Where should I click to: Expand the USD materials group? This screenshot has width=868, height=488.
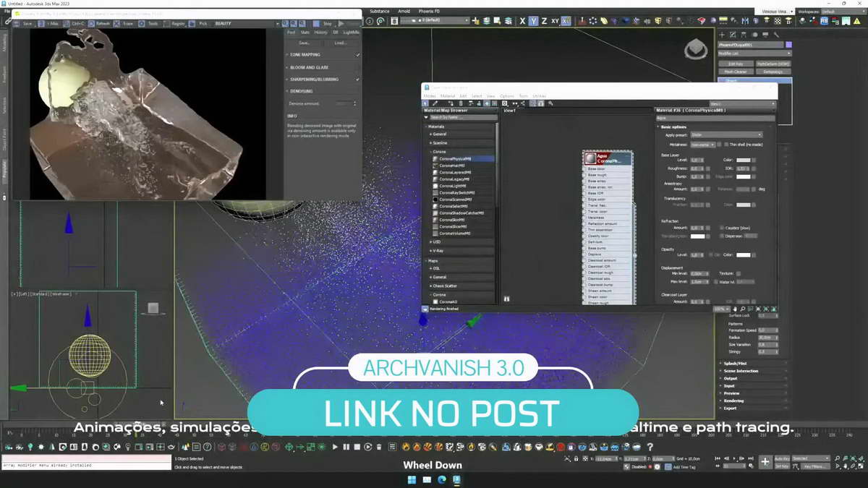(437, 241)
